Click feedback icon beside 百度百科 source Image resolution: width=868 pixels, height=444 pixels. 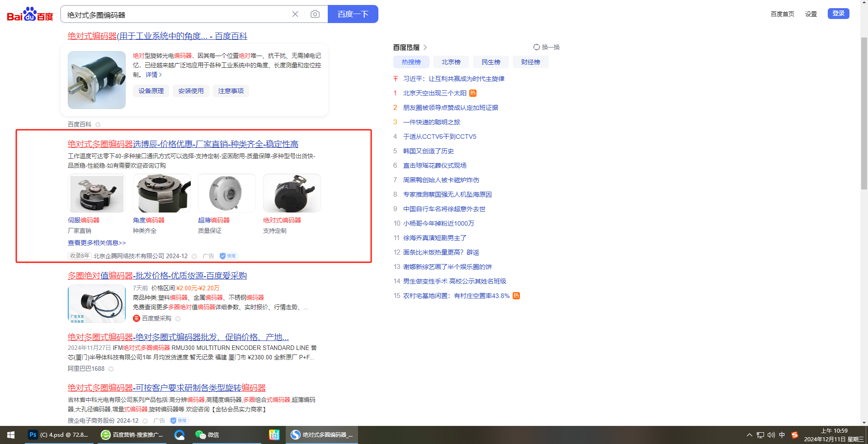[98, 125]
